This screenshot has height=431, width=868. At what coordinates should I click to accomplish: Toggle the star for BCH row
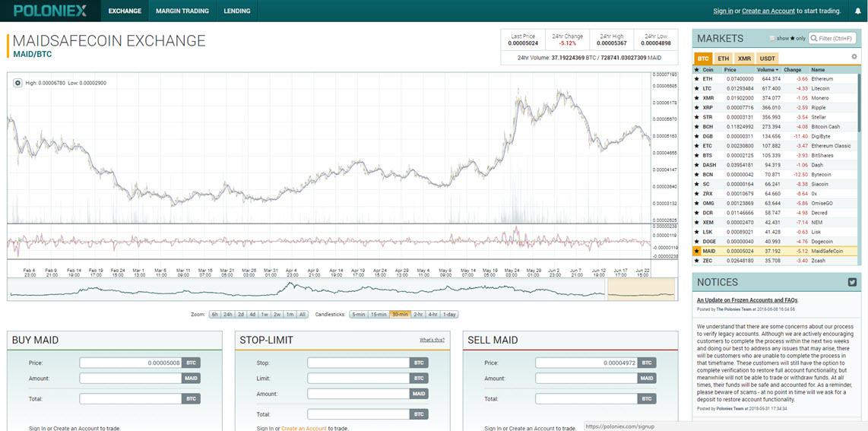click(696, 127)
